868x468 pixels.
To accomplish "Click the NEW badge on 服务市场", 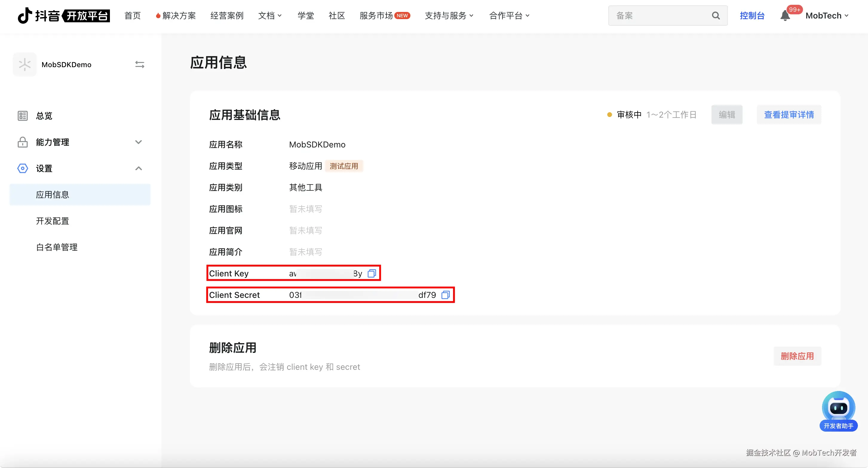I will [402, 16].
